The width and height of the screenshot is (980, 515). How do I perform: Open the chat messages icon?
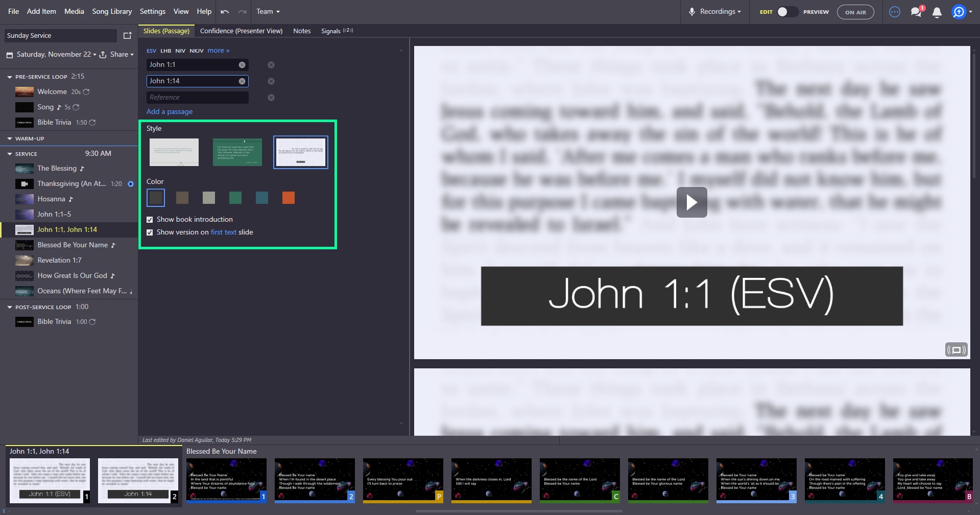916,12
